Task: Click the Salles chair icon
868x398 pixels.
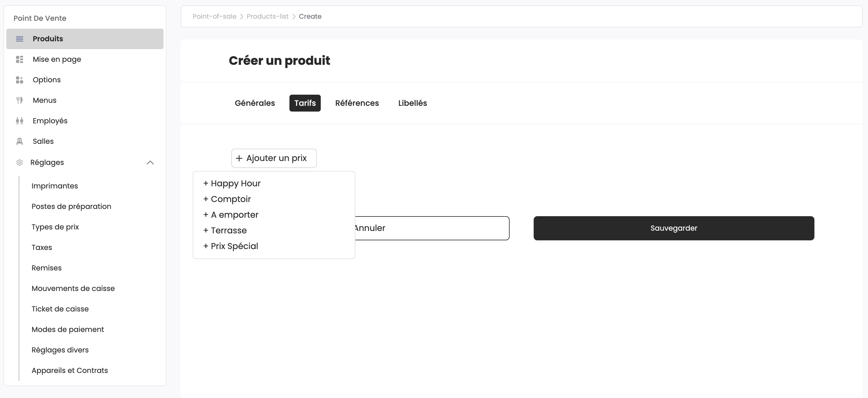Action: click(x=20, y=141)
